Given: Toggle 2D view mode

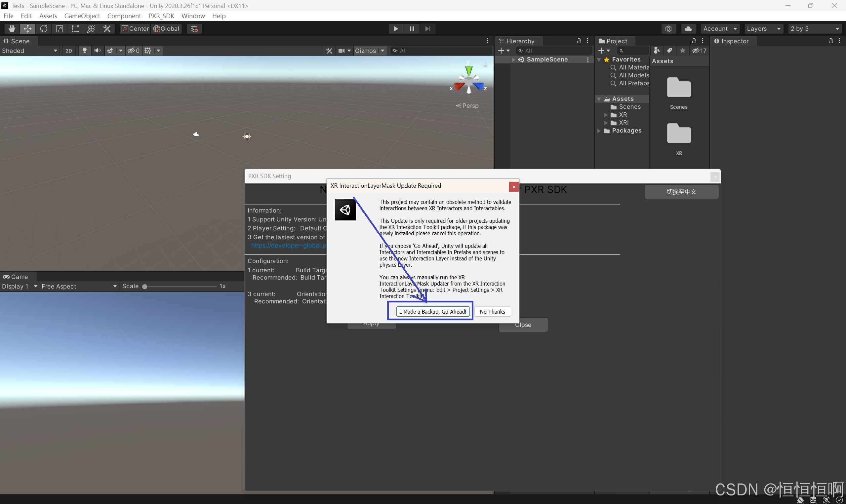Looking at the screenshot, I should point(69,51).
